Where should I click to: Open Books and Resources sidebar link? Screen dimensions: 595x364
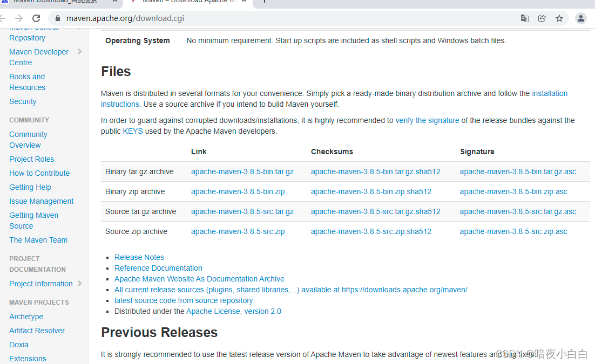(28, 82)
